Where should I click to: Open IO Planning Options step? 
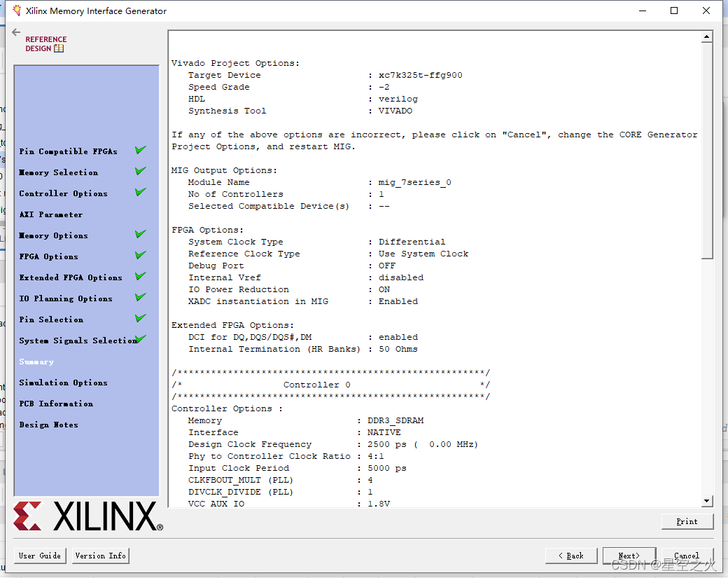click(x=66, y=298)
